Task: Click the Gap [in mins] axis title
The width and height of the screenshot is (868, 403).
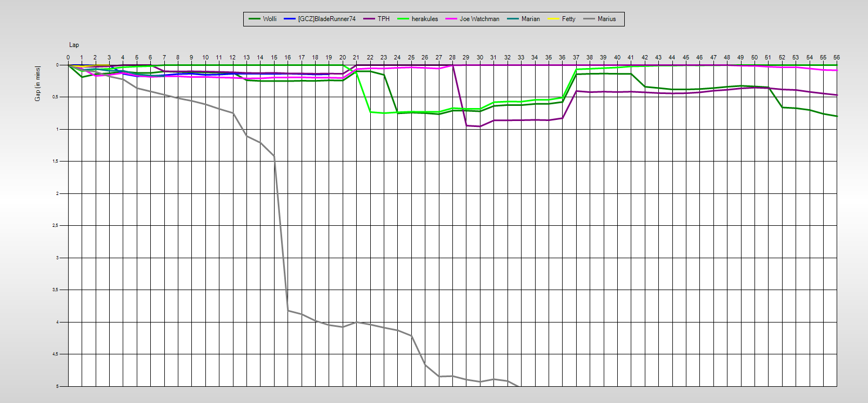Action: (38, 84)
